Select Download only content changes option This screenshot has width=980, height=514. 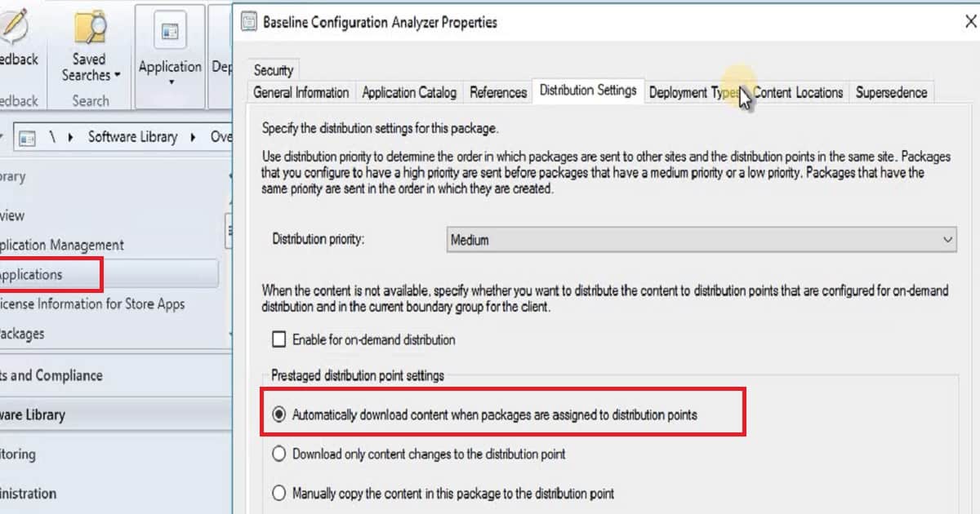click(279, 454)
